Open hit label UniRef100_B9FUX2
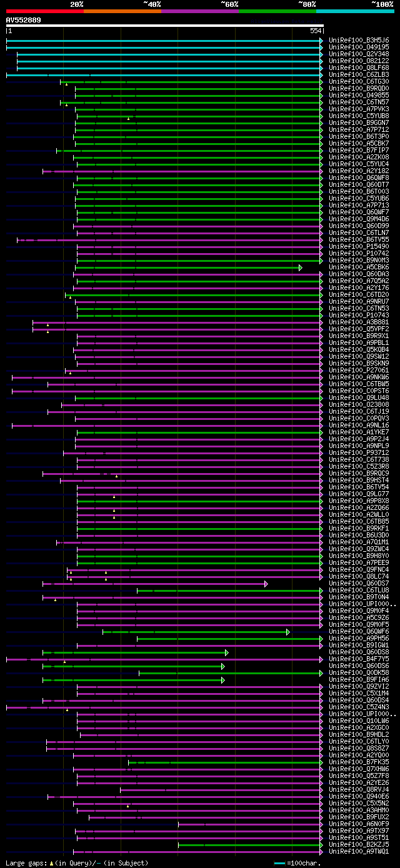 pyautogui.click(x=359, y=817)
